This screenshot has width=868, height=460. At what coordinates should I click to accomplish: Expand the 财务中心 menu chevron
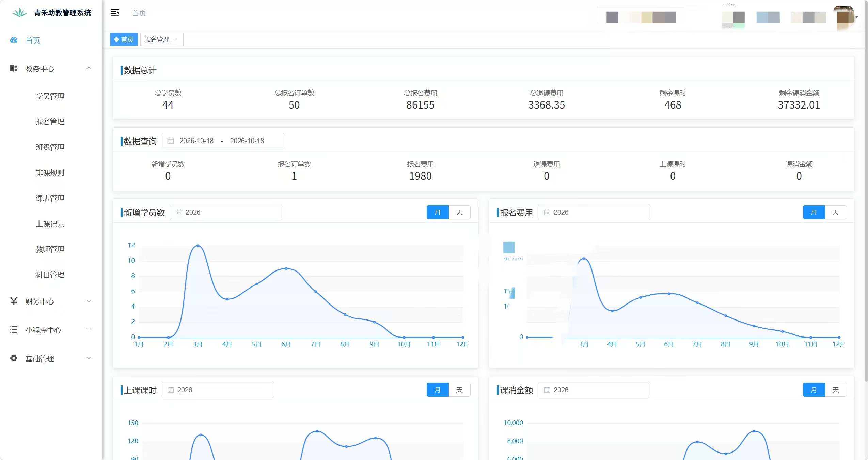[89, 301]
